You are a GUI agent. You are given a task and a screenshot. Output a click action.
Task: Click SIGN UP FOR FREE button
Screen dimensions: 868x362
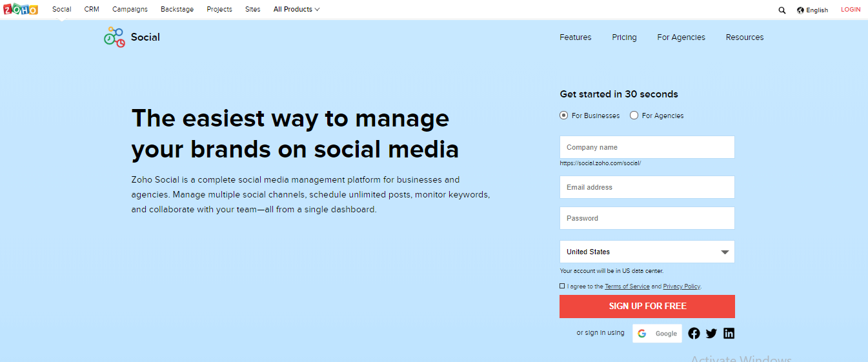pos(647,307)
